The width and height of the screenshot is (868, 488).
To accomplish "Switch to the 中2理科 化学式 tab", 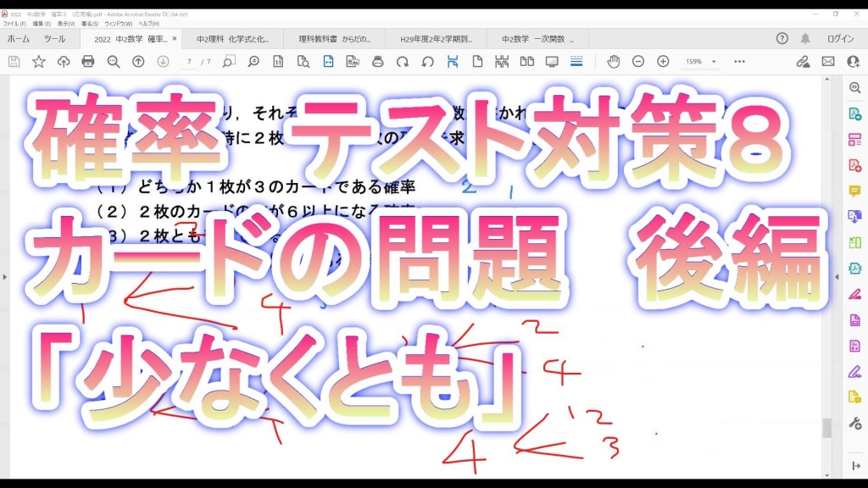I will pyautogui.click(x=232, y=39).
